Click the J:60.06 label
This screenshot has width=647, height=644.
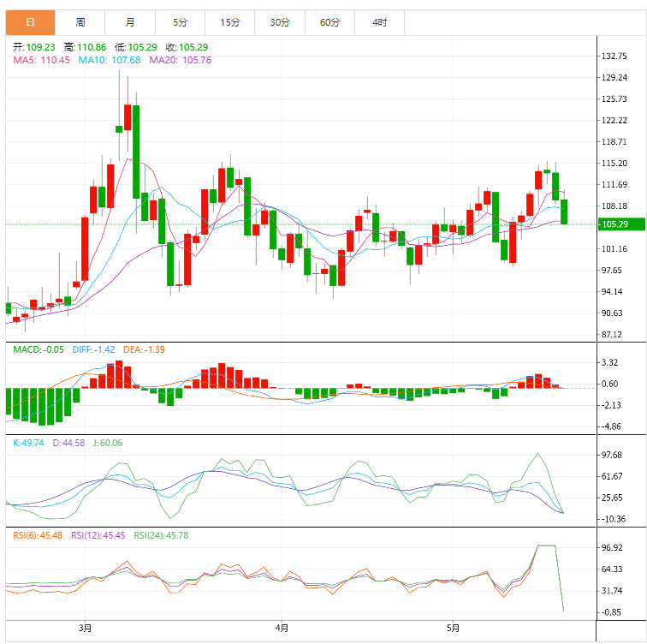[x=108, y=443]
